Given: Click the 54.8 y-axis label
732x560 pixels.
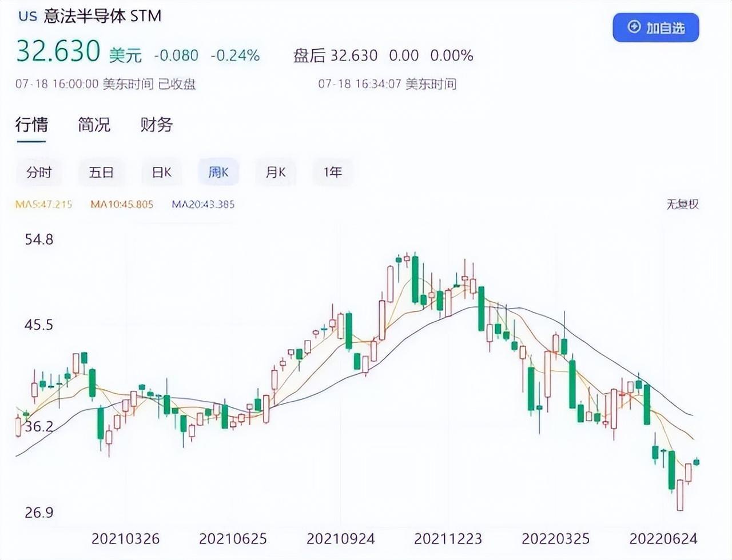Looking at the screenshot, I should click(x=39, y=239).
